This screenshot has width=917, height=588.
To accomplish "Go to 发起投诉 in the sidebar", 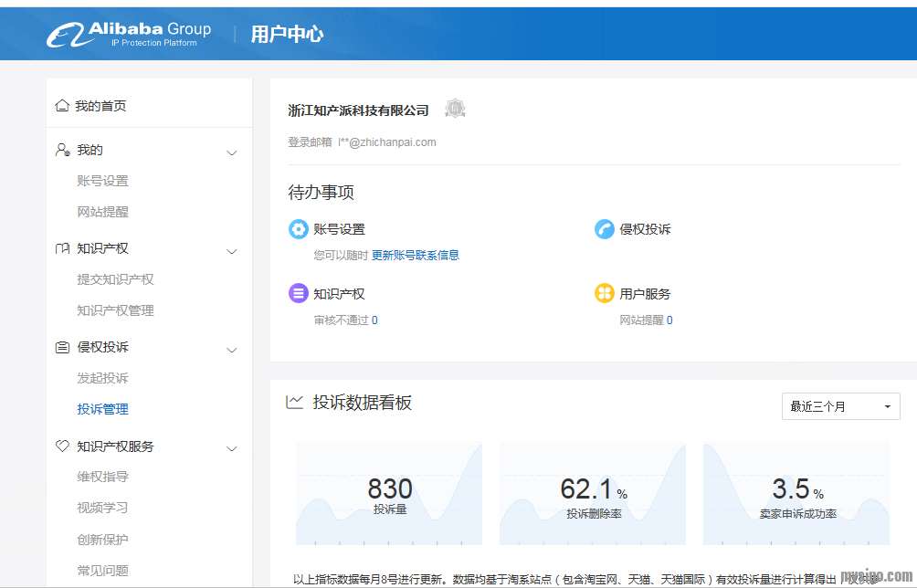I will tap(102, 378).
